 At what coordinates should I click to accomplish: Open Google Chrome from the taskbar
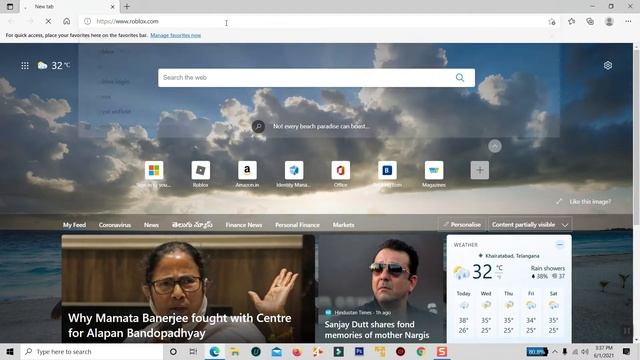pyautogui.click(x=421, y=351)
